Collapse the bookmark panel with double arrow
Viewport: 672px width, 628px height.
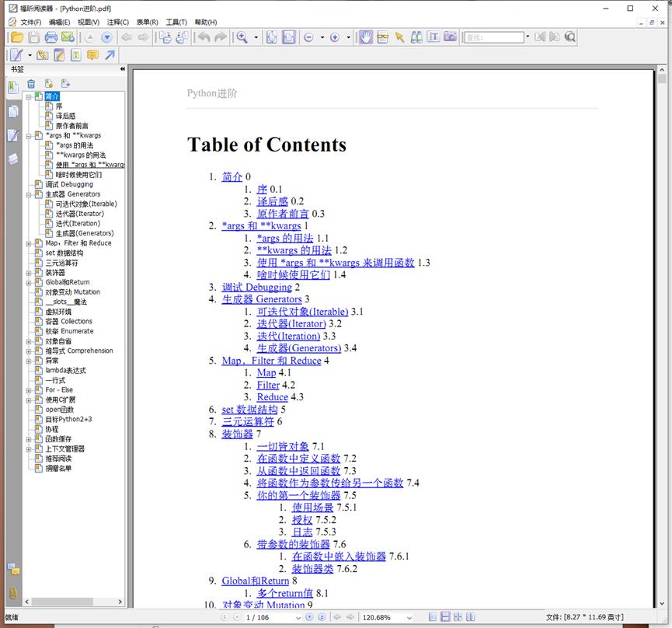click(123, 68)
